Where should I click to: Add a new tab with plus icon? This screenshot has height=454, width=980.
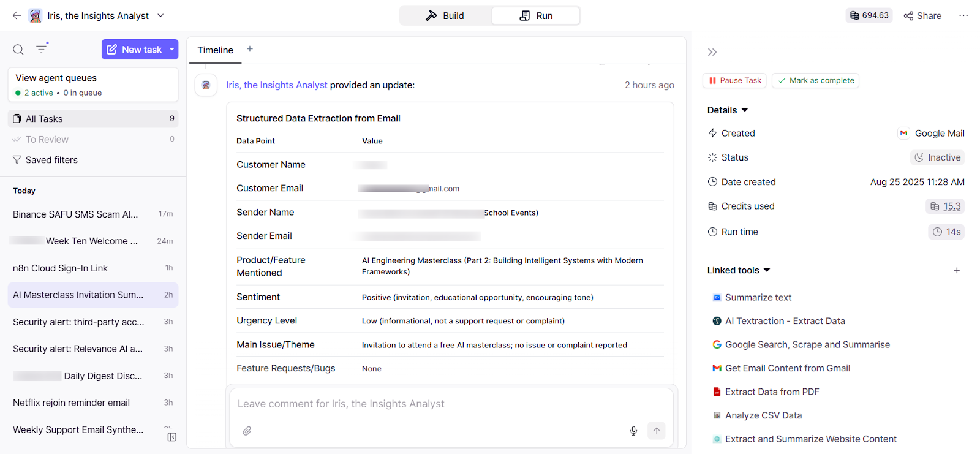pos(250,49)
